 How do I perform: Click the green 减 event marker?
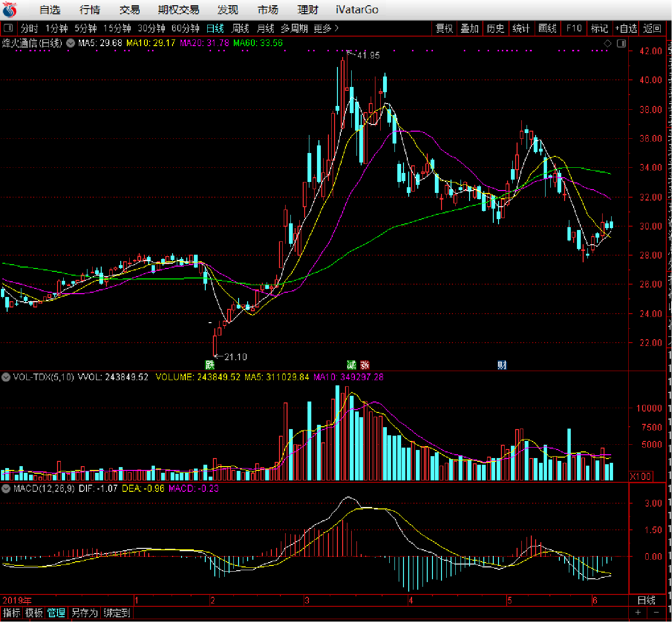click(351, 365)
